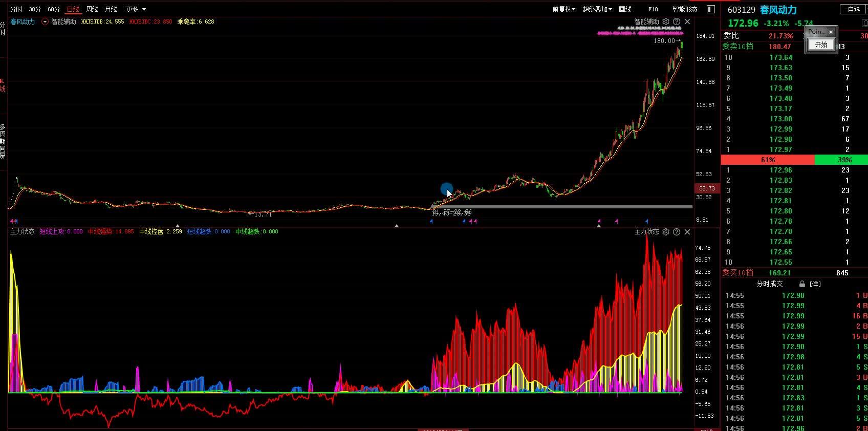This screenshot has height=431, width=868.
Task: Select the 周线 weekly chart tab
Action: click(92, 9)
